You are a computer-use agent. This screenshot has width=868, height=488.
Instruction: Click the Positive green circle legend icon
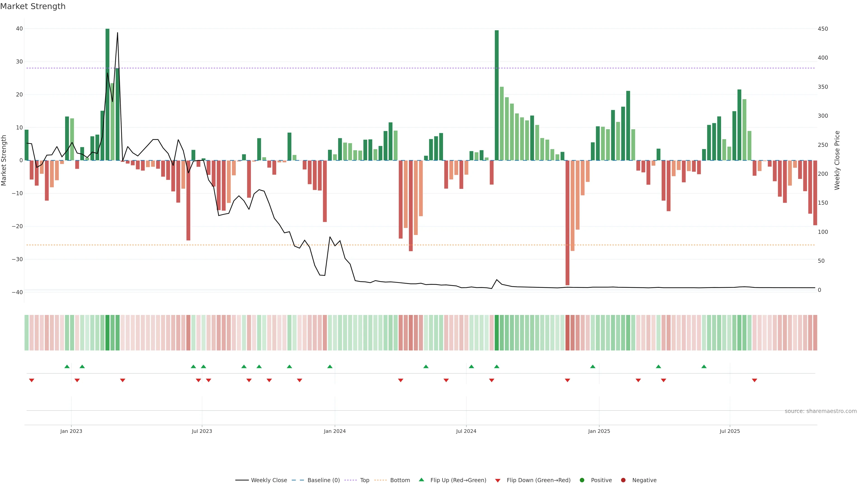click(x=582, y=480)
